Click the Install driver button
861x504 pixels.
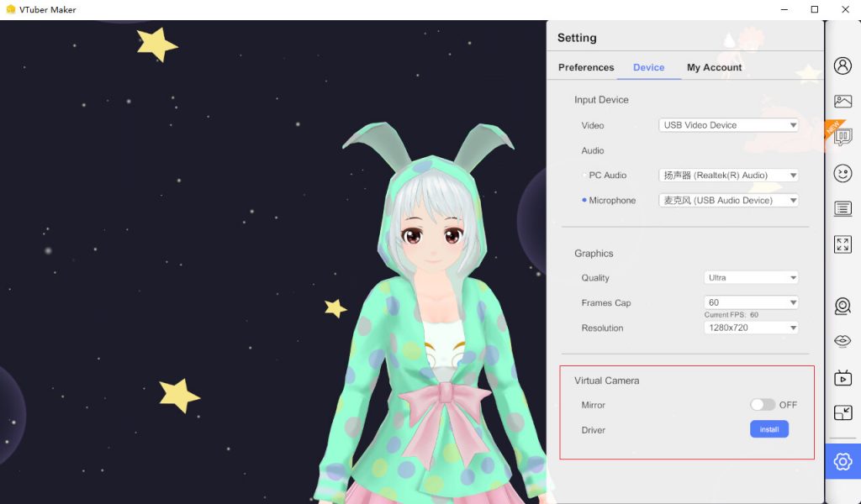coord(769,429)
